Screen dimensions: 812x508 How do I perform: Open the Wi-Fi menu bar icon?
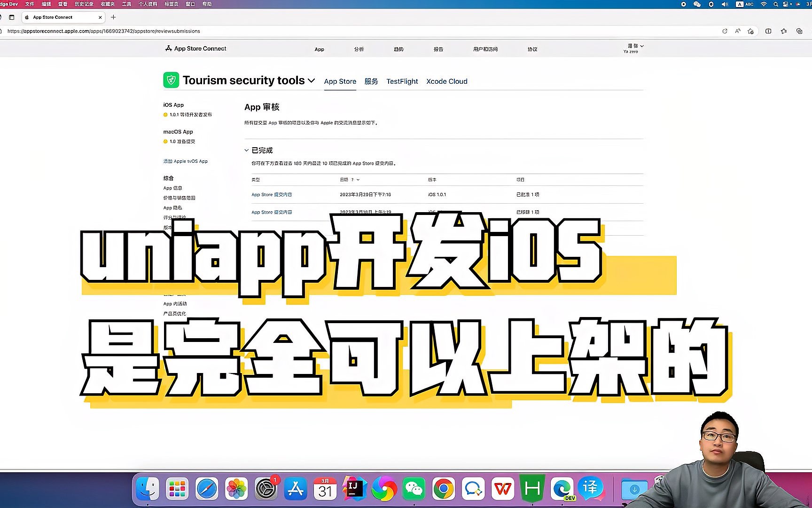(764, 4)
